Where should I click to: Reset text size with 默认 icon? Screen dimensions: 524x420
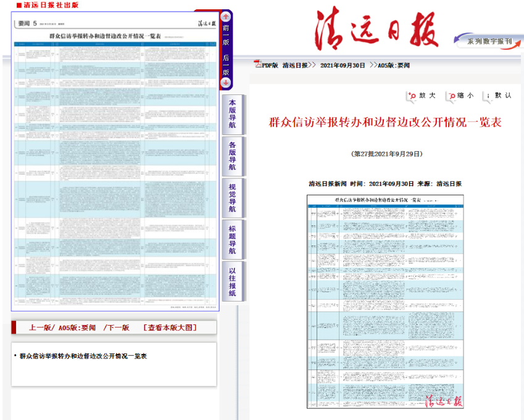(488, 96)
